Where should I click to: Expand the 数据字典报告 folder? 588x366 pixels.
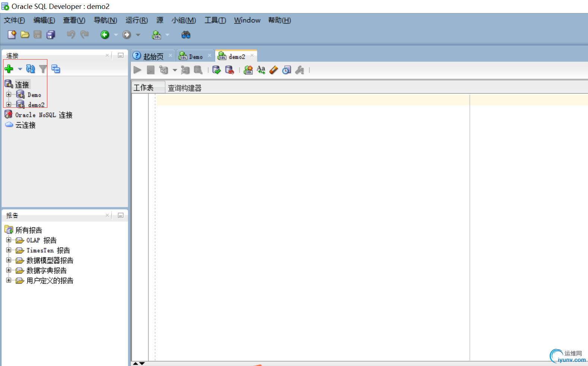[x=9, y=270]
